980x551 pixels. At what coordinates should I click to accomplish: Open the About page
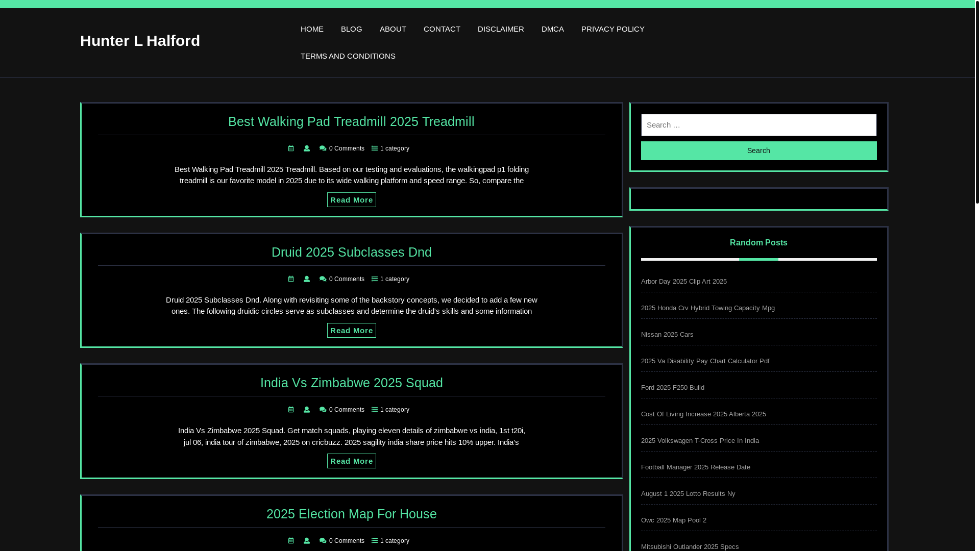tap(393, 29)
